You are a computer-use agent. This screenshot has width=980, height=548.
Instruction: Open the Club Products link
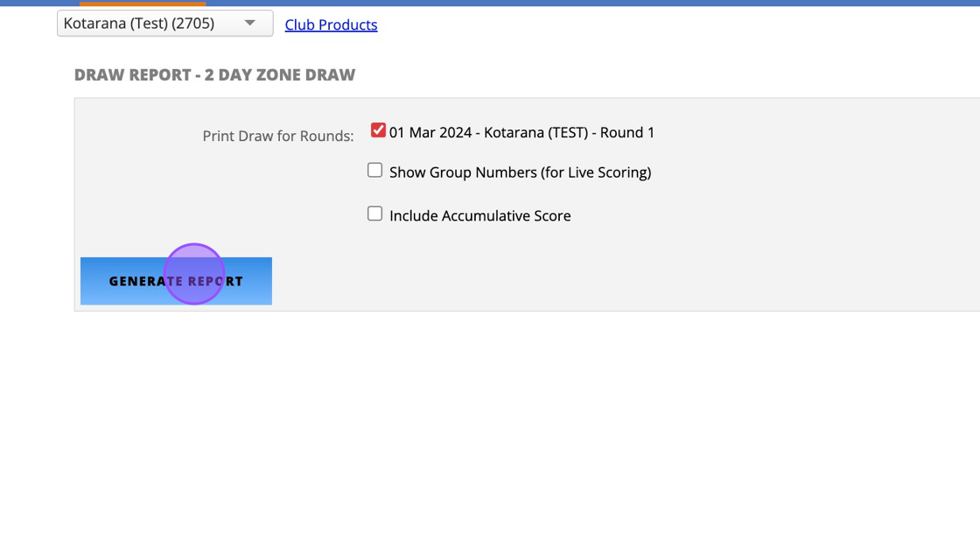(331, 25)
